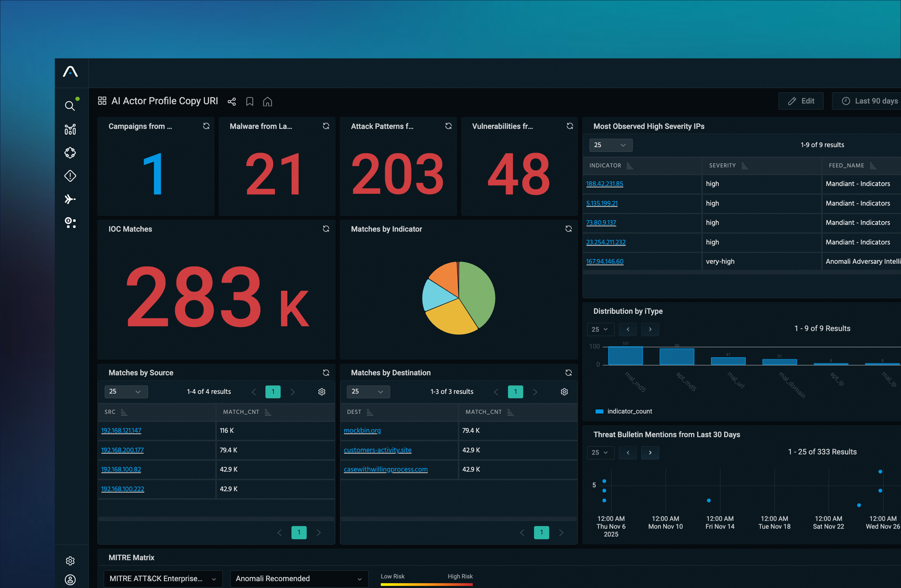Open the Anomali Recomended dropdown
This screenshot has width=901, height=588.
[x=299, y=578]
